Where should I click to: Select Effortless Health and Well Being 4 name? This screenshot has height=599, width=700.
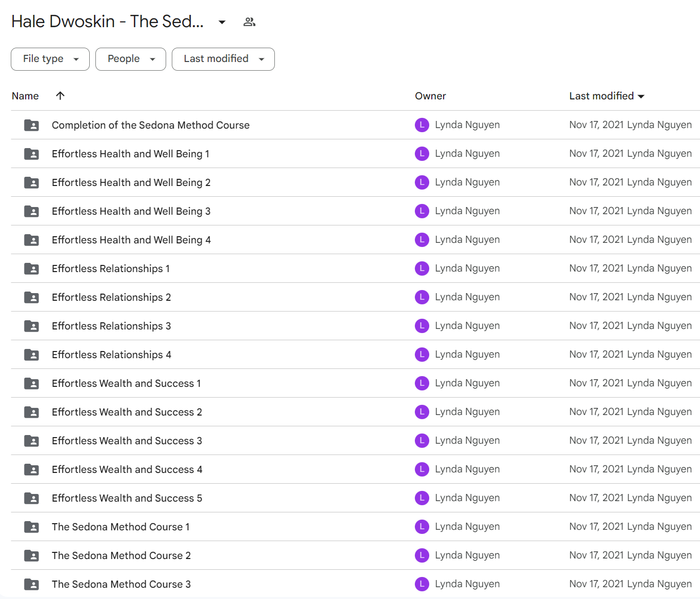coord(131,240)
